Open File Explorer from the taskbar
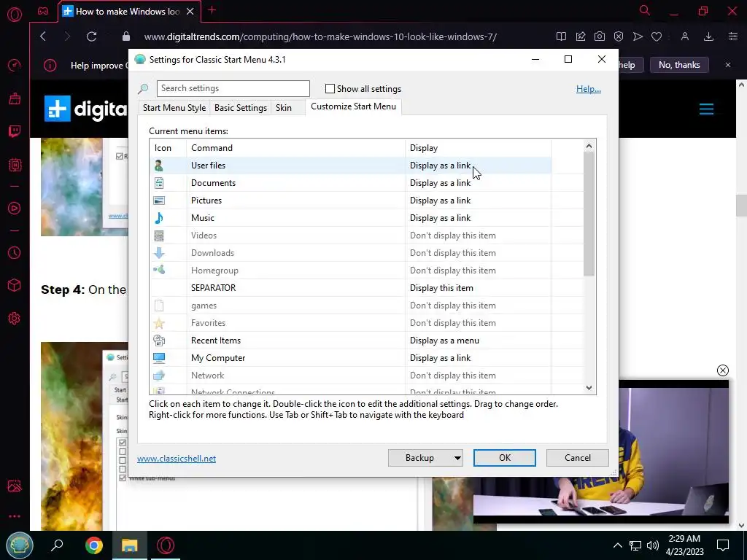This screenshot has width=747, height=560. point(129,545)
